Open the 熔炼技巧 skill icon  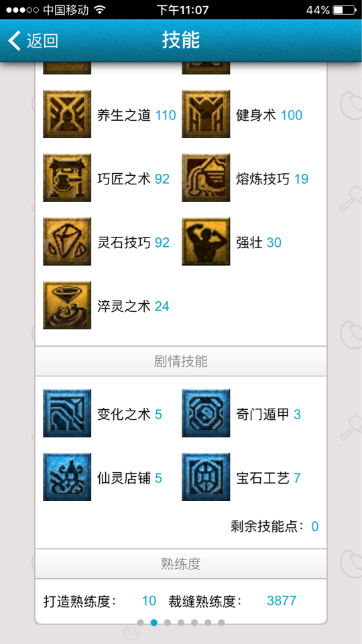coord(206,178)
